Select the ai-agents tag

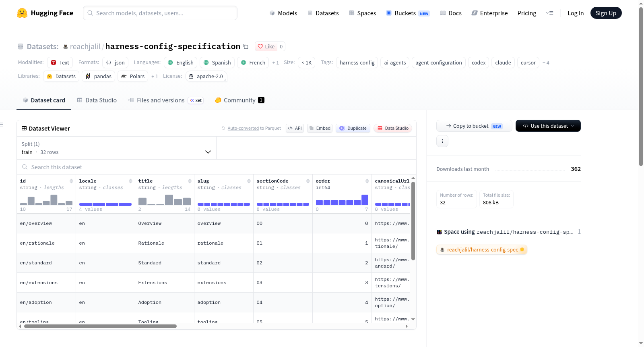tap(395, 62)
